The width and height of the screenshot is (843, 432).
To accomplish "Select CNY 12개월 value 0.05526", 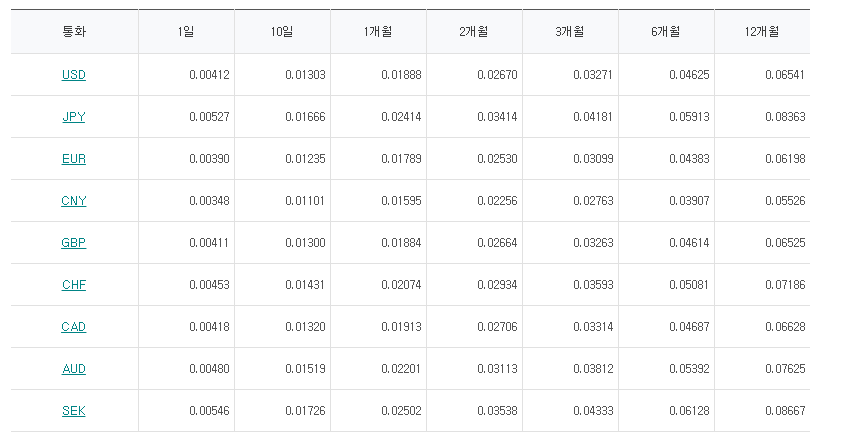I will coord(785,200).
